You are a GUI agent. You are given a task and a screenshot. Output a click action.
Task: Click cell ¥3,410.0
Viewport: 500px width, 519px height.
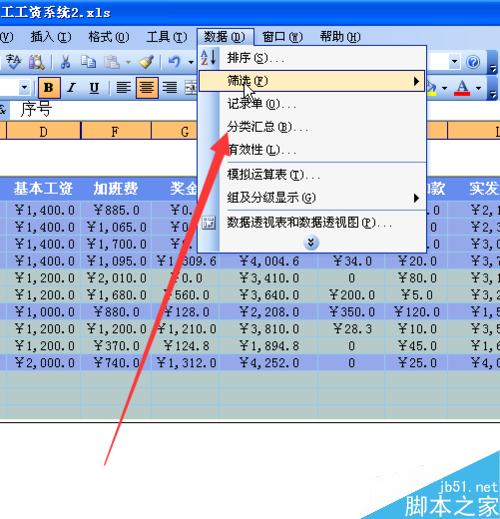pyautogui.click(x=269, y=278)
